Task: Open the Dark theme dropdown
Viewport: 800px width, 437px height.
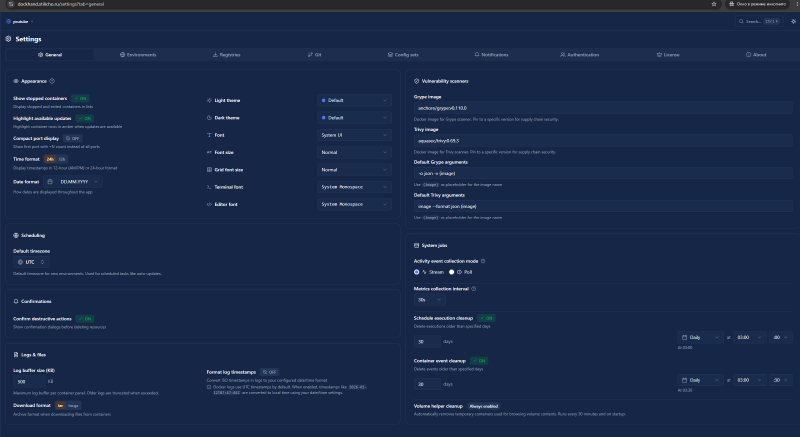Action: (354, 118)
